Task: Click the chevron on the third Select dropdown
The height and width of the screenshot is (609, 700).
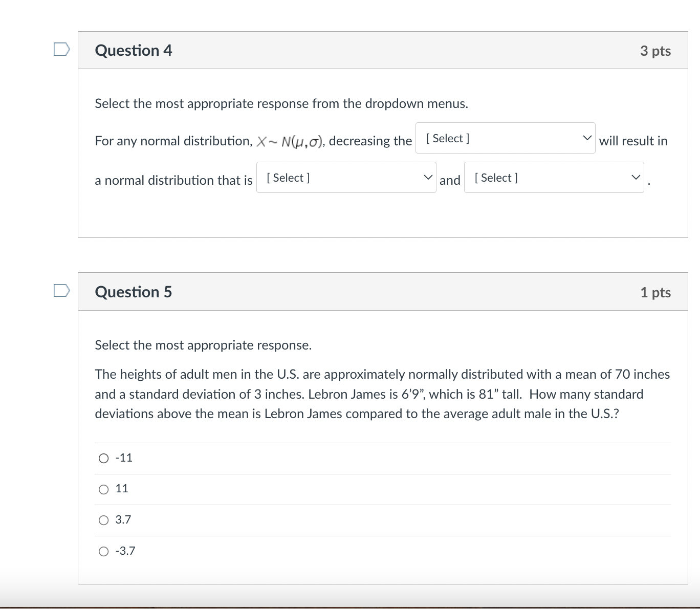Action: (x=636, y=177)
